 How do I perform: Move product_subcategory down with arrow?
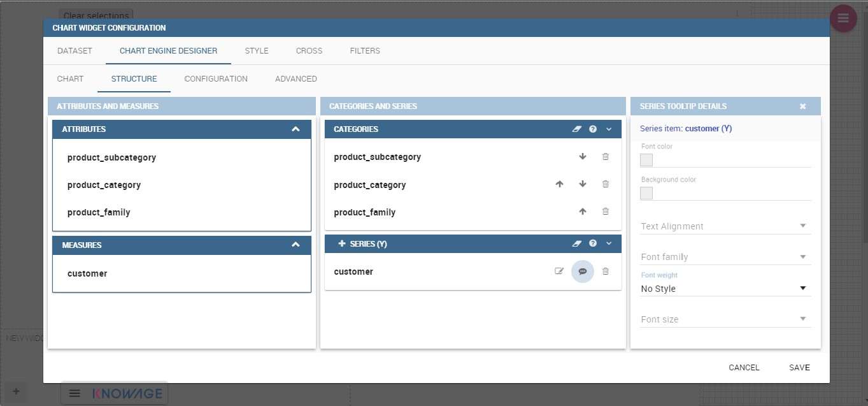point(583,157)
